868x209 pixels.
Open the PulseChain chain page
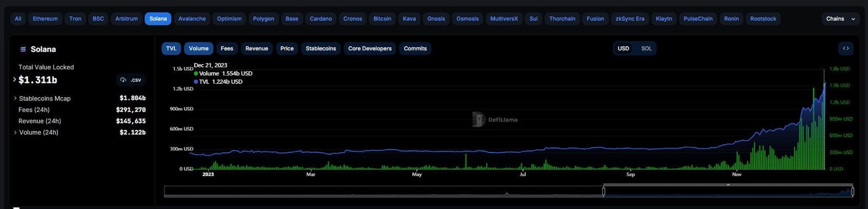pos(698,18)
